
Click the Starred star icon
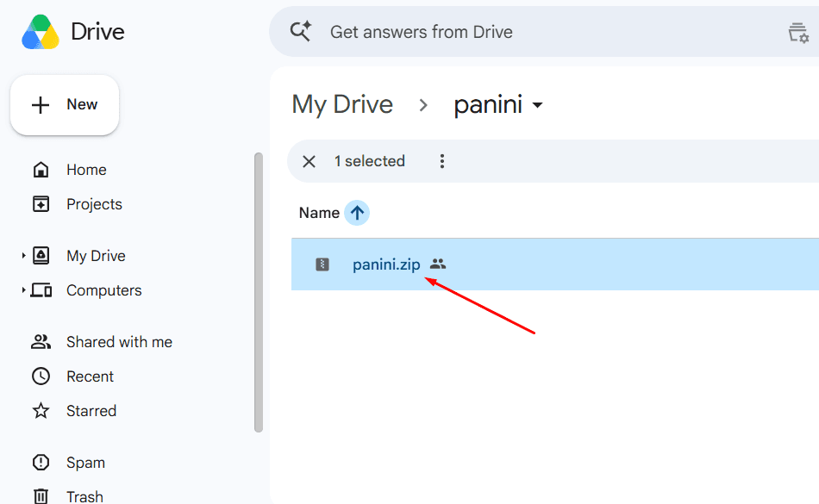point(41,411)
